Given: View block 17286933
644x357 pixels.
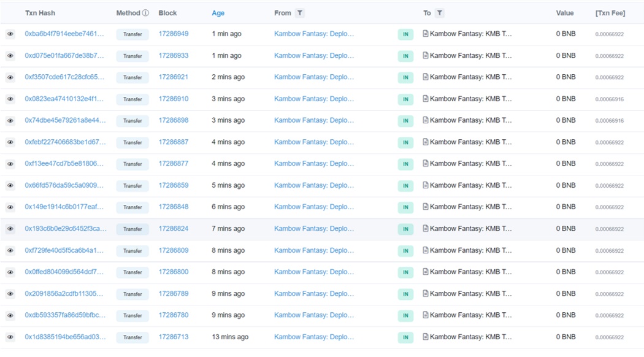Looking at the screenshot, I should click(174, 55).
